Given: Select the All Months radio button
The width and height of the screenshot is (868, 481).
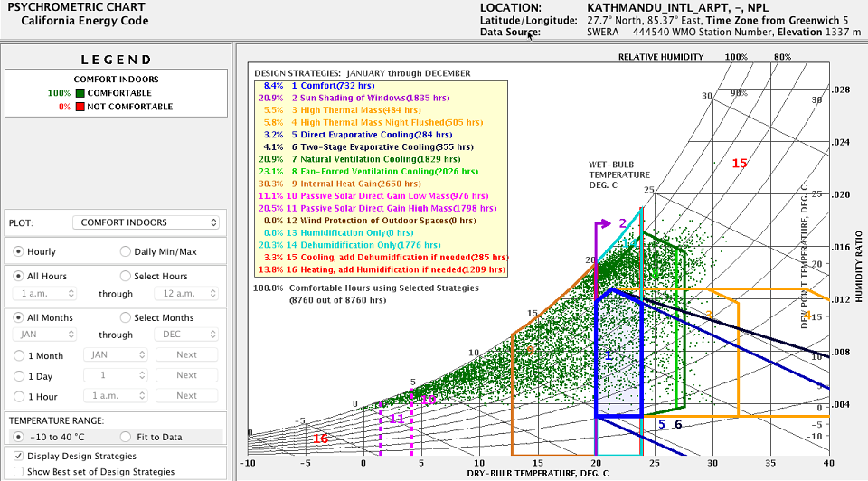Looking at the screenshot, I should point(18,317).
